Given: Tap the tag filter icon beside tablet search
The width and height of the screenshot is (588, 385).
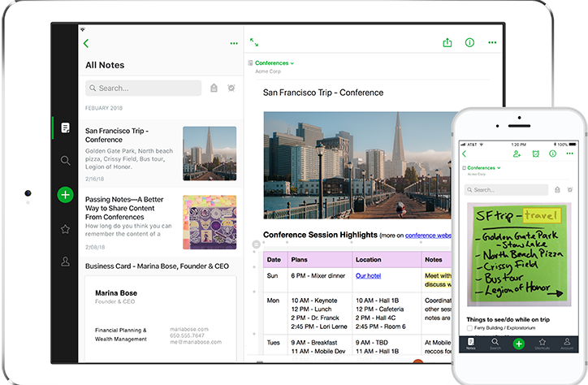Looking at the screenshot, I should pos(214,88).
